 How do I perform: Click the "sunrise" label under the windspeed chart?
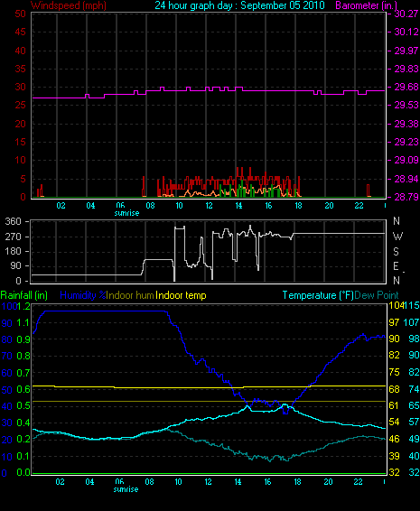coord(126,213)
